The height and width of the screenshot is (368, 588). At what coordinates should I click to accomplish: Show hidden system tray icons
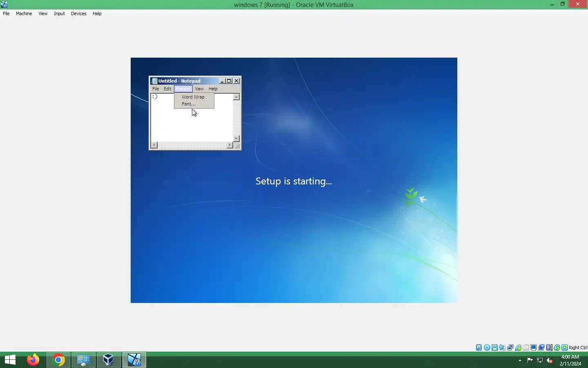pyautogui.click(x=520, y=360)
